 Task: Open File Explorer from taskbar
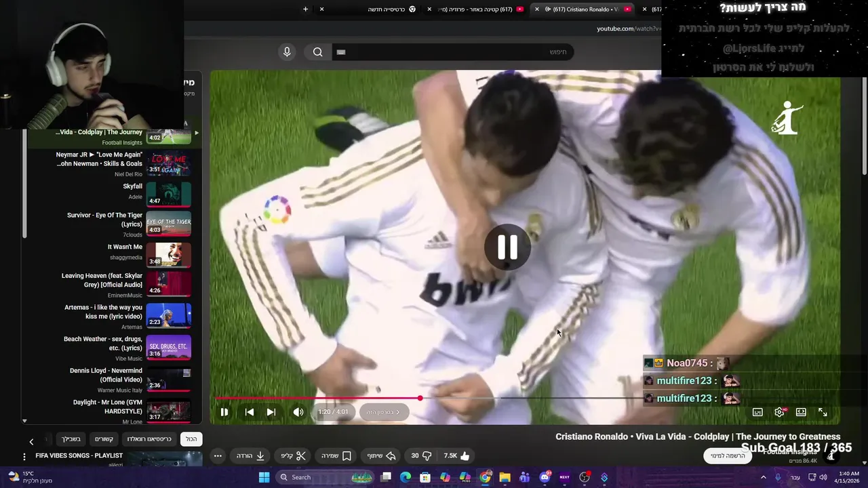(x=505, y=477)
